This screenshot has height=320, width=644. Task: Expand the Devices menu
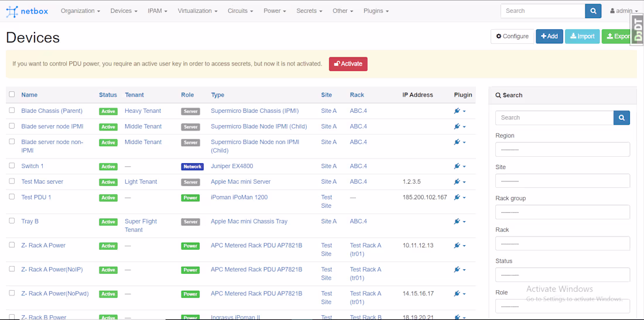point(124,11)
